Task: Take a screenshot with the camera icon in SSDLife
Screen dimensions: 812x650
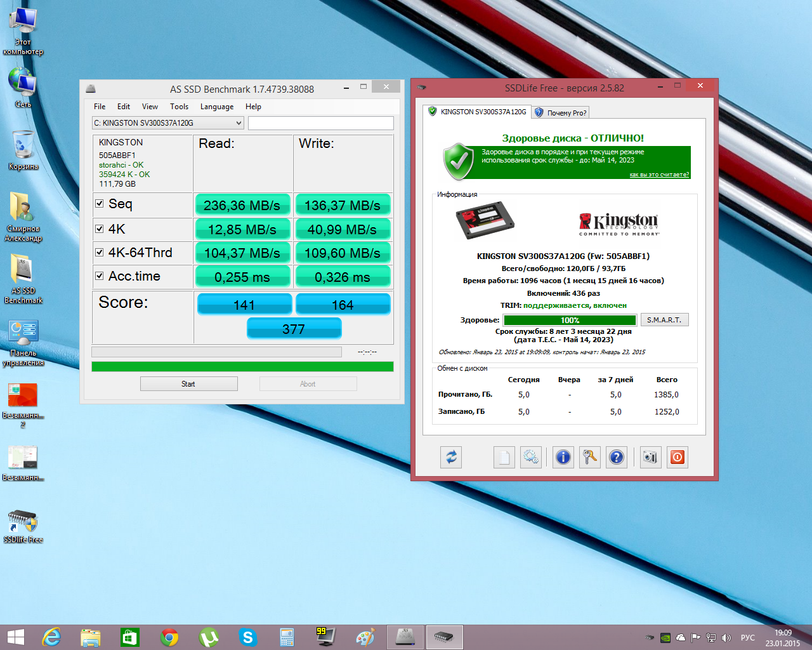Action: 650,457
